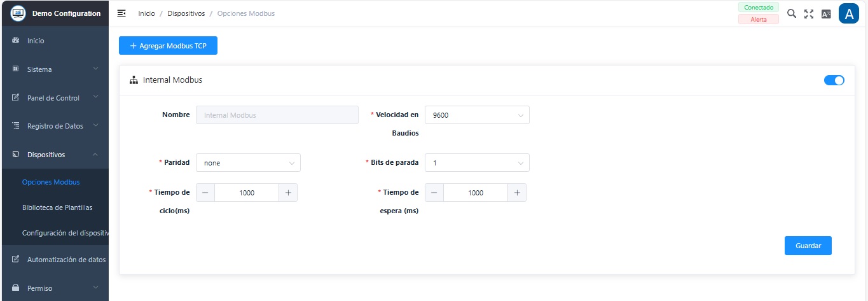
Task: Click the Agregar Modbus TCP button
Action: (168, 46)
